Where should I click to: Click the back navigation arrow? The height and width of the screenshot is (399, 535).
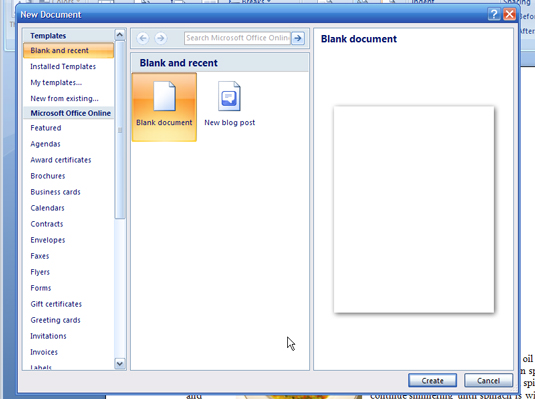coord(143,38)
